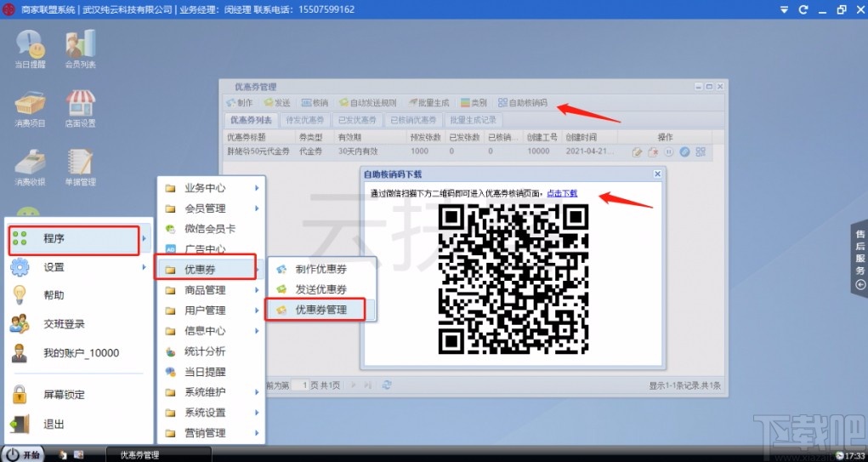Open the 会员列表 desktop icon
This screenshot has width=868, height=462.
point(80,49)
